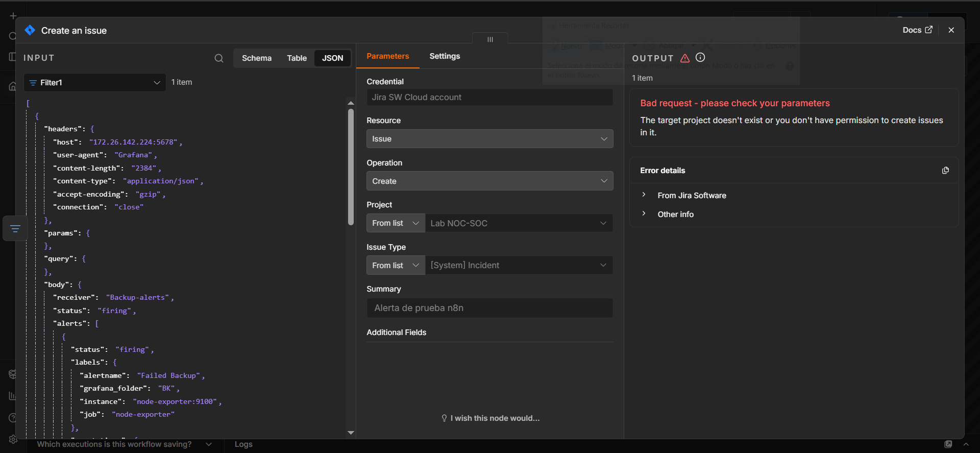Click the content-type value "application/json"
Image resolution: width=980 pixels, height=453 pixels.
point(161,181)
